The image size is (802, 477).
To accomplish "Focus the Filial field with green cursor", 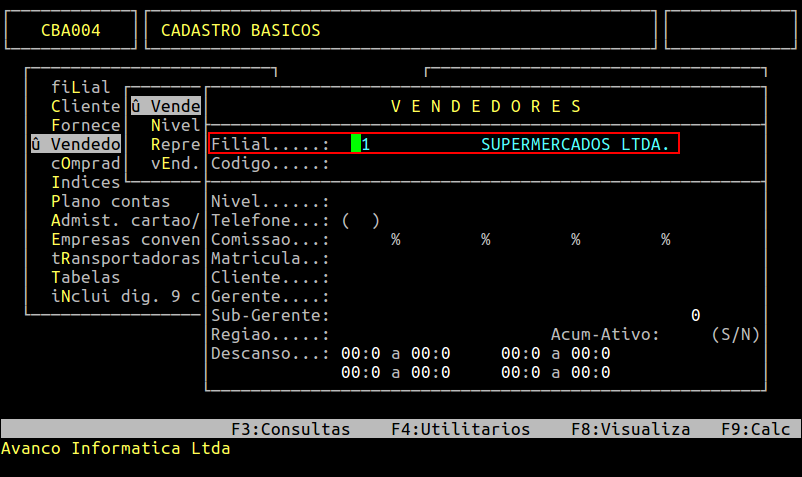I will 361,144.
